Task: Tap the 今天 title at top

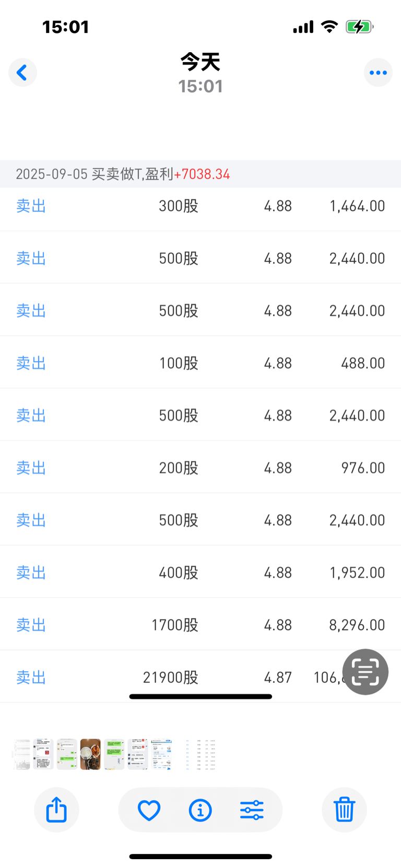Action: click(x=200, y=62)
